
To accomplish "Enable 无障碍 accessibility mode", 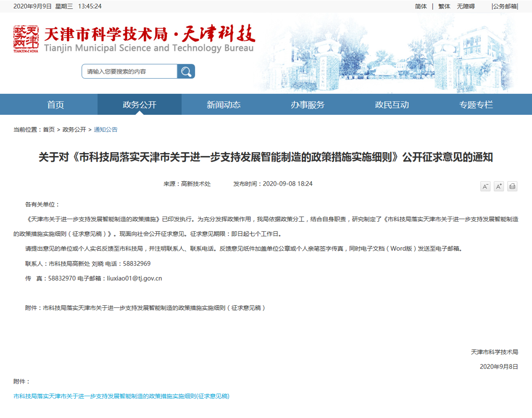I will pos(466,6).
